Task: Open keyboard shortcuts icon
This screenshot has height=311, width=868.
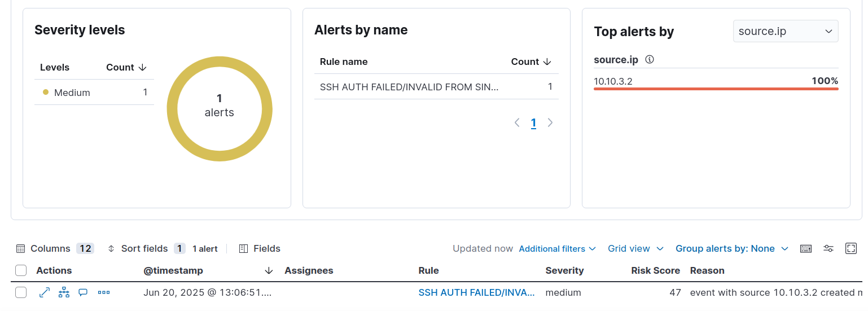Action: (806, 248)
